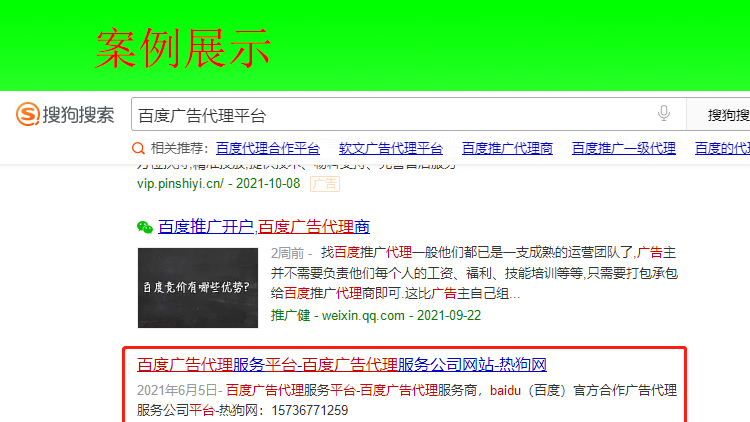Click the 2周前 snippet text
Screen dimensions: 750x422
click(287, 253)
